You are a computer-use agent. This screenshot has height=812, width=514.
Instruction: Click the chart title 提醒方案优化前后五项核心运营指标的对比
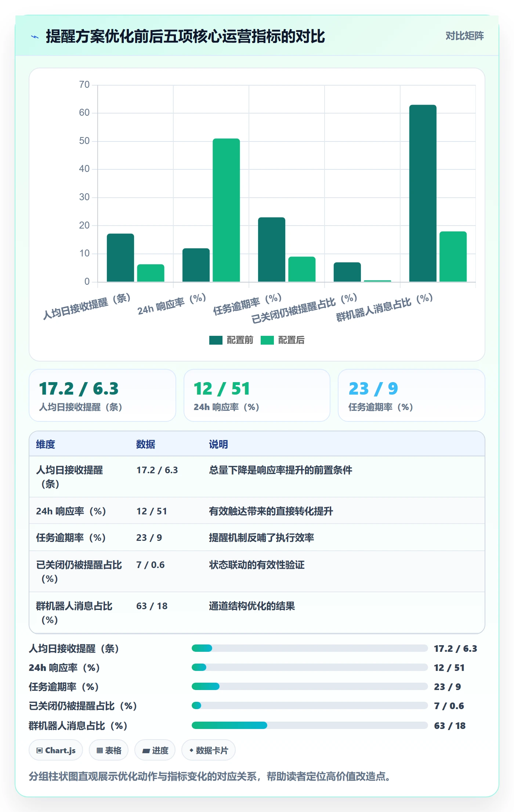185,36
